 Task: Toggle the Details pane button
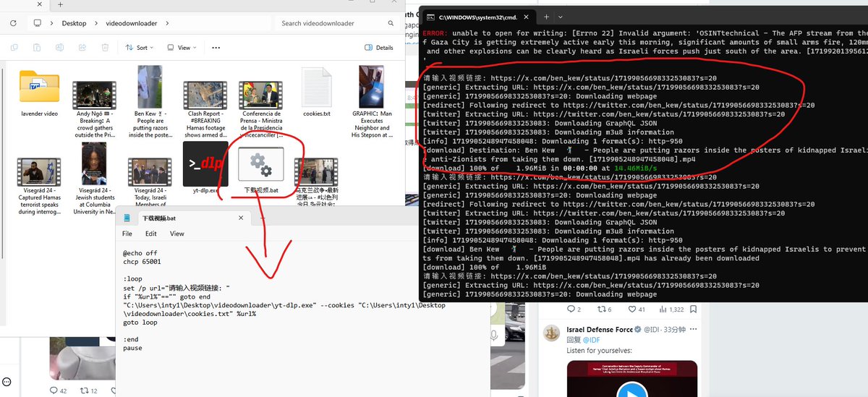tap(379, 48)
